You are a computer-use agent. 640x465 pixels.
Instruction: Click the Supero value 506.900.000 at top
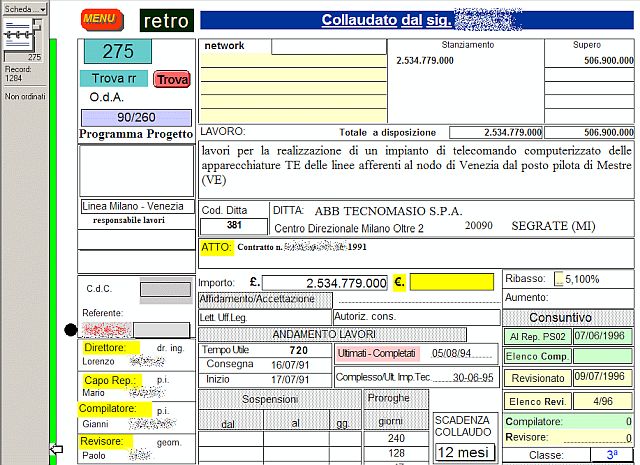tap(608, 61)
